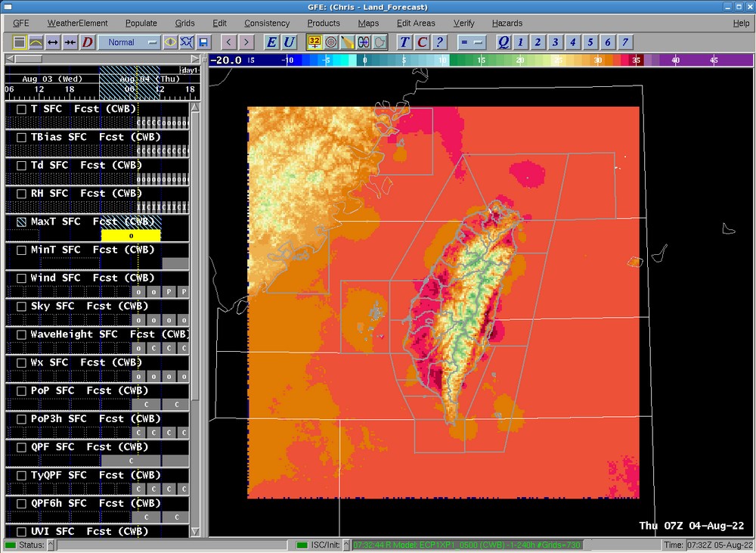Open the Hazards menu
The width and height of the screenshot is (756, 553).
click(x=507, y=23)
